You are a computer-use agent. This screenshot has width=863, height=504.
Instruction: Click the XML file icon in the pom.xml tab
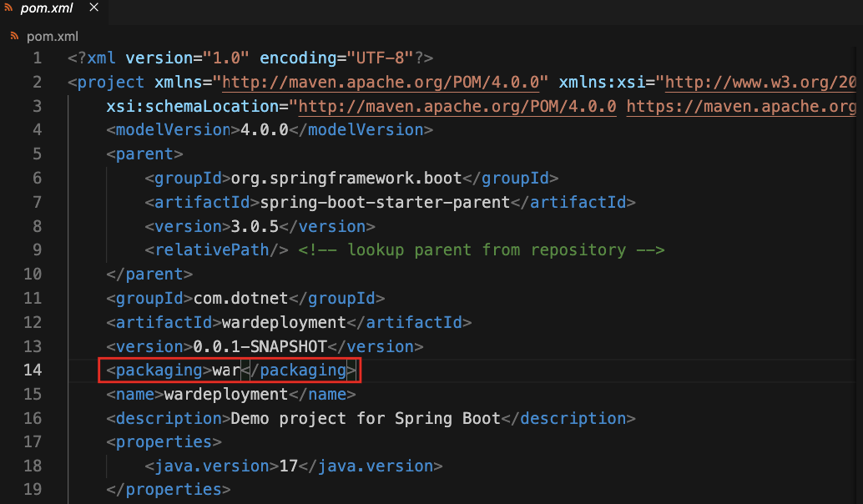click(x=9, y=8)
